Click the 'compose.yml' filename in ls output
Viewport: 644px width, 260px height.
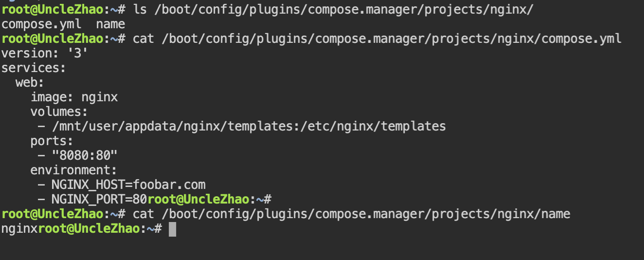click(41, 24)
